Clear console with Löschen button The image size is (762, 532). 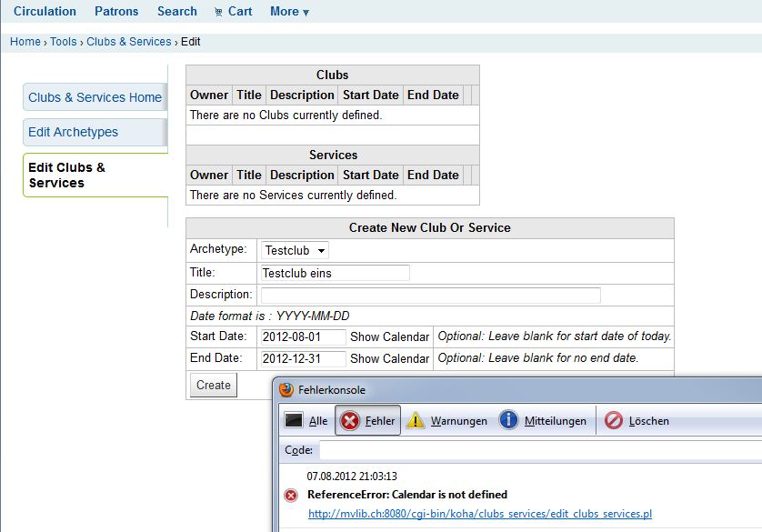[x=637, y=421]
